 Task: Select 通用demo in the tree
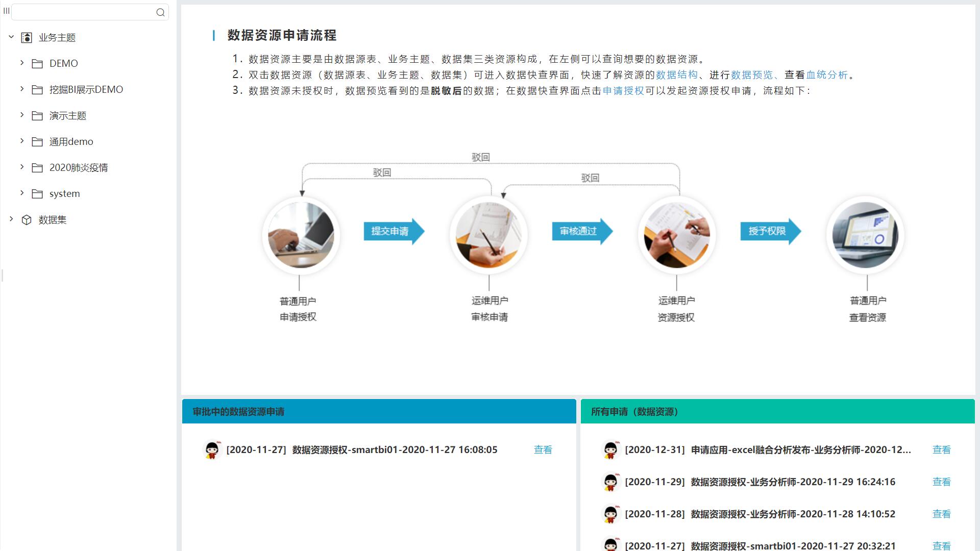tap(71, 142)
